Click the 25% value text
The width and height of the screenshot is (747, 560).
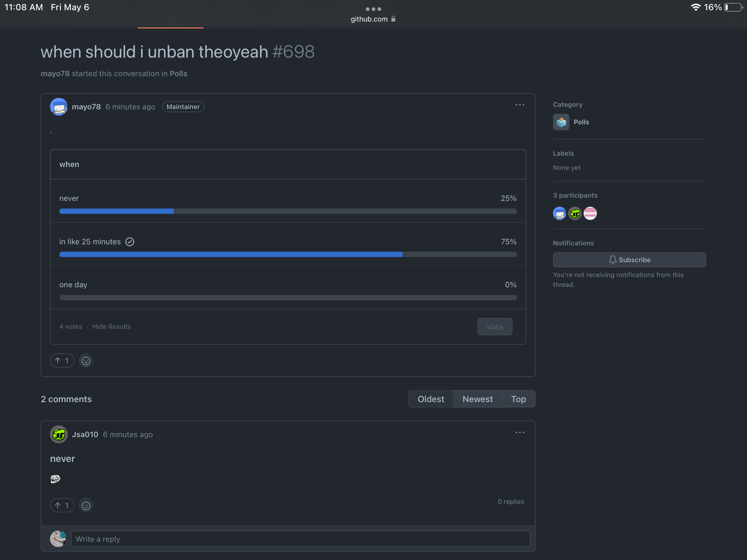[x=508, y=198]
